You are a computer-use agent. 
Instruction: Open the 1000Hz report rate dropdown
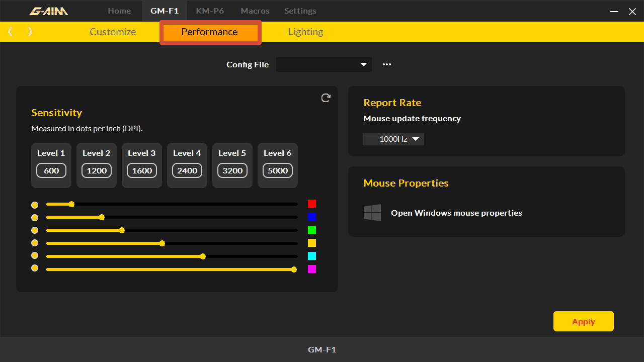[393, 139]
